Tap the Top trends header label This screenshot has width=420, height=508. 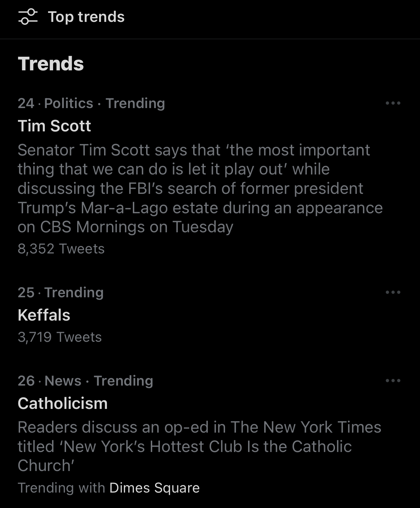pyautogui.click(x=86, y=17)
